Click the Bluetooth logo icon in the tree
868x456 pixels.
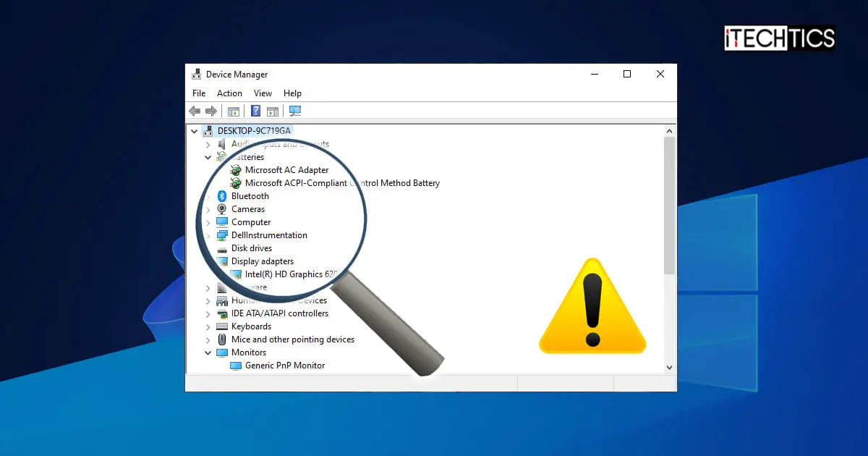(x=222, y=196)
